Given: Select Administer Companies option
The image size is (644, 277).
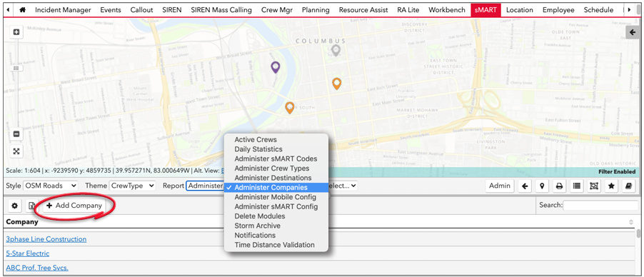Looking at the screenshot, I should tap(276, 188).
